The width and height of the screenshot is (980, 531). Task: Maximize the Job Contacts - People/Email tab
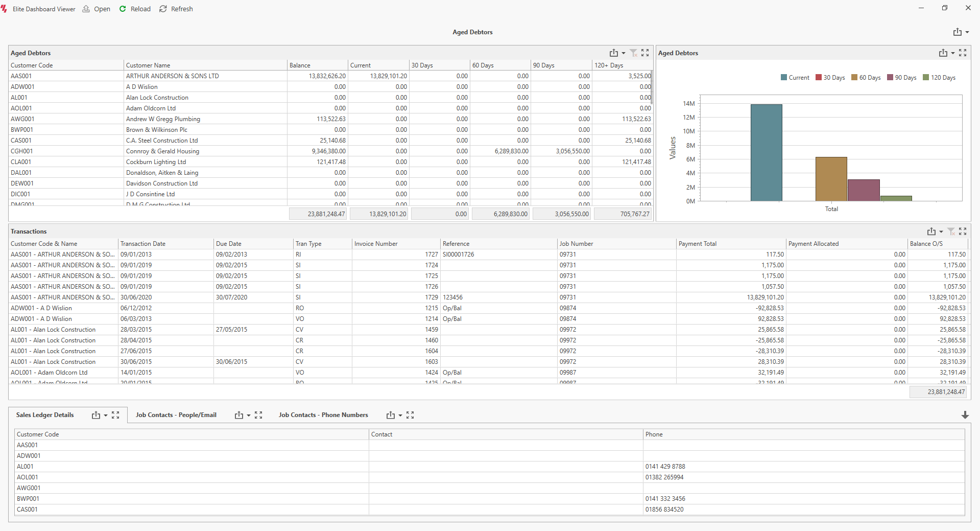(258, 415)
